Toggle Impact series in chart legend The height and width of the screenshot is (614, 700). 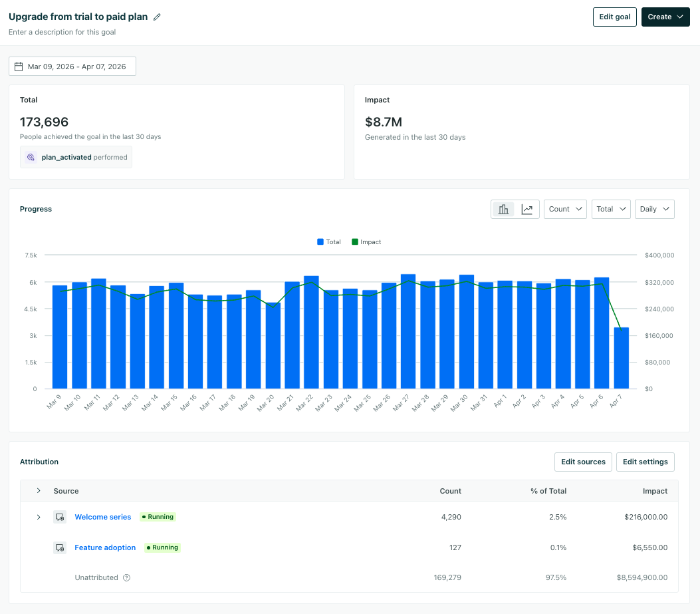366,242
